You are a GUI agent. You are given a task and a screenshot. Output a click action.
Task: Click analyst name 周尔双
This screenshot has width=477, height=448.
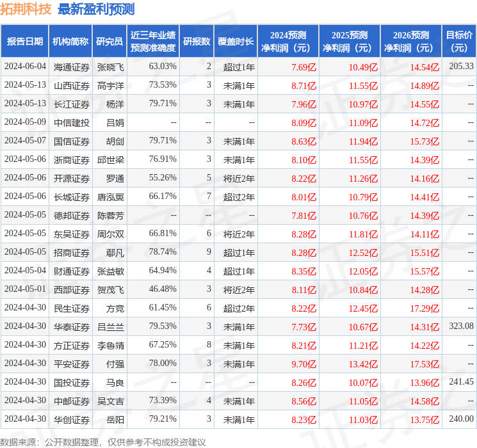110,234
